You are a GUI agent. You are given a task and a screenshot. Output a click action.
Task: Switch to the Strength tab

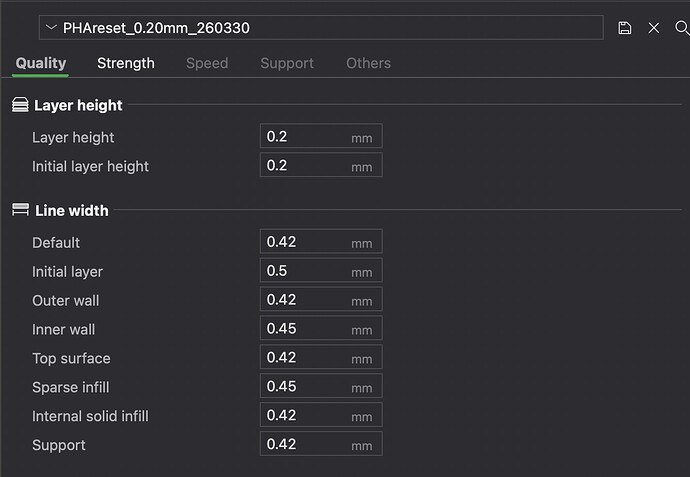coord(126,63)
